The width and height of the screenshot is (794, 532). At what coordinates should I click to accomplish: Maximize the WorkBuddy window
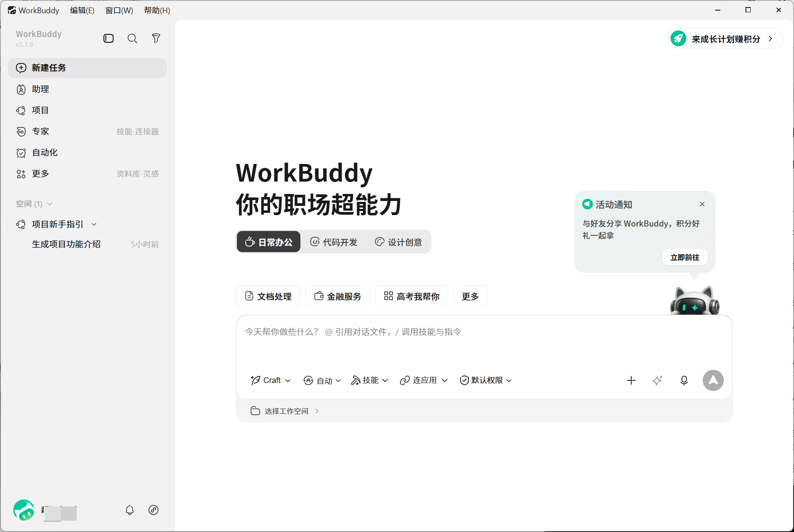pos(748,10)
